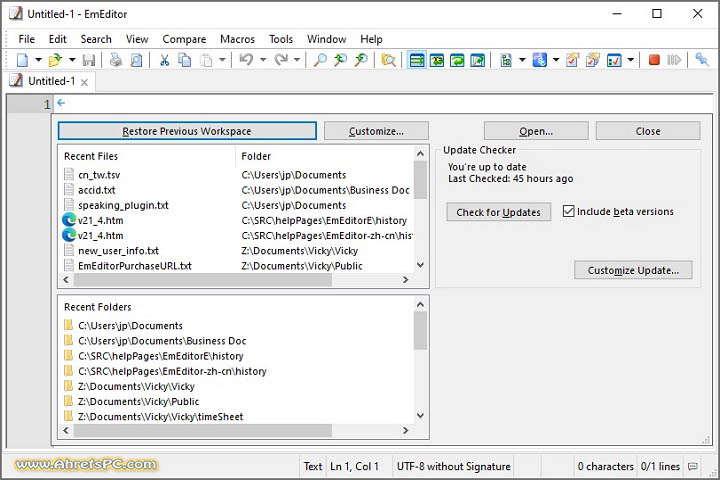Expand the Undo history dropdown arrow

[263, 60]
